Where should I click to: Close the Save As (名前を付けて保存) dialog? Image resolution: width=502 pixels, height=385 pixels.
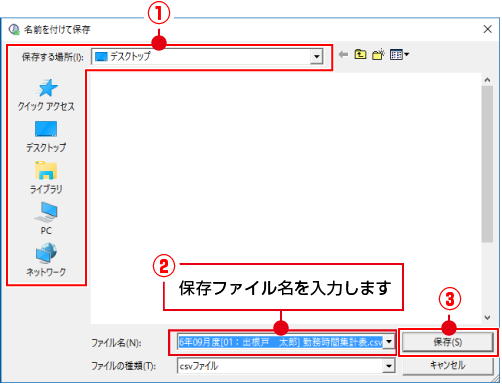coord(488,29)
